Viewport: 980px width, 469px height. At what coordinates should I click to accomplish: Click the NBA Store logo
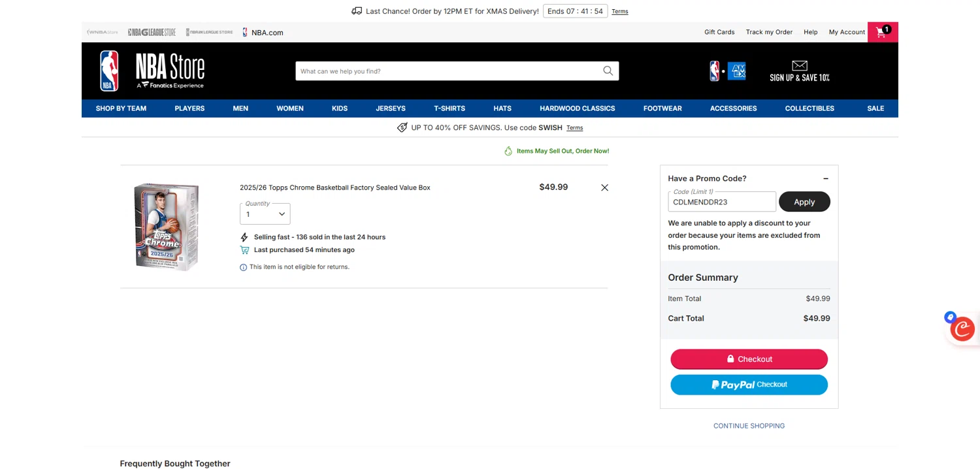152,71
